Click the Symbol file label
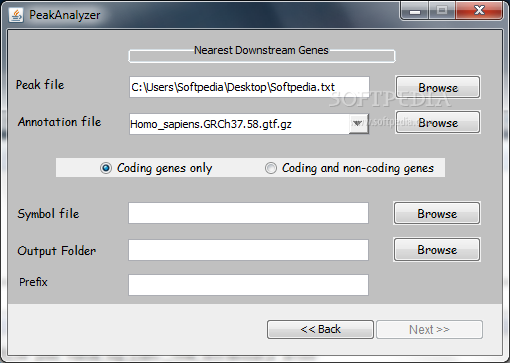Image resolution: width=510 pixels, height=363 pixels. click(48, 214)
